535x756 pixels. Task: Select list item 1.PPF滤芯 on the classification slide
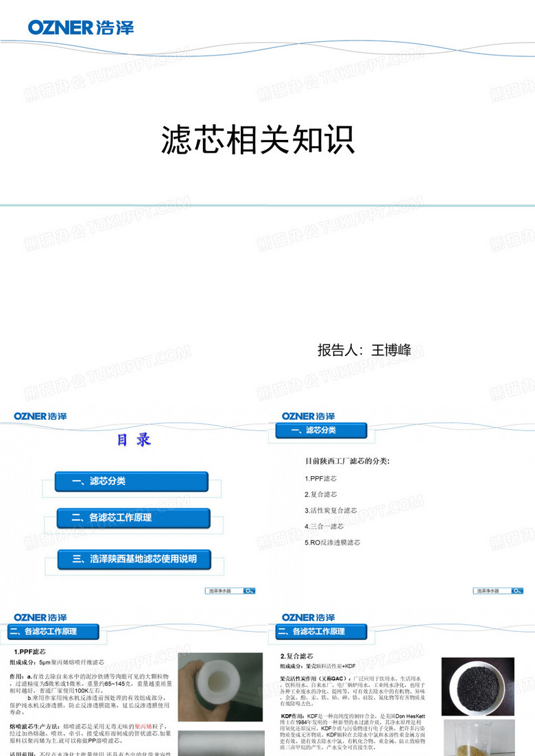(x=320, y=479)
